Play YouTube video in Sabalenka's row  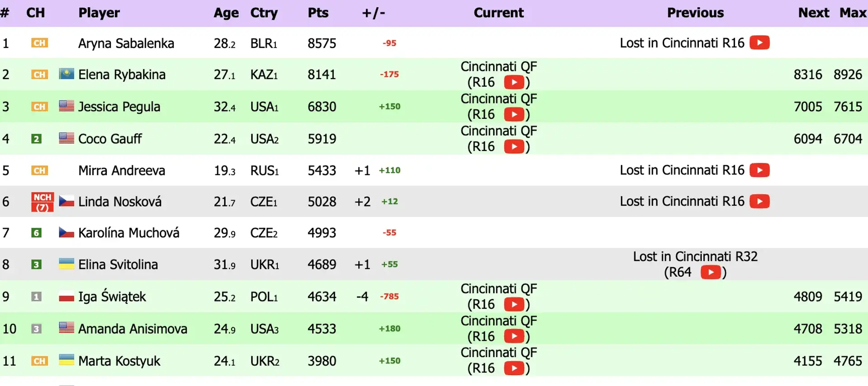pyautogui.click(x=759, y=43)
